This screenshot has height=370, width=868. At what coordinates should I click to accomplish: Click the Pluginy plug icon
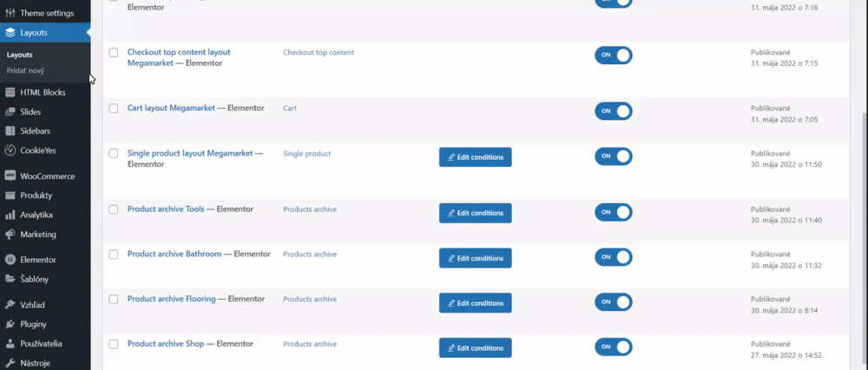click(10, 324)
